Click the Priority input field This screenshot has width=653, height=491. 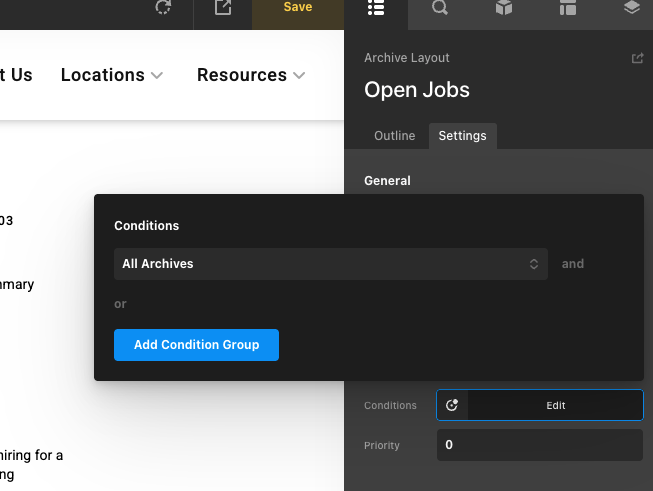click(540, 445)
